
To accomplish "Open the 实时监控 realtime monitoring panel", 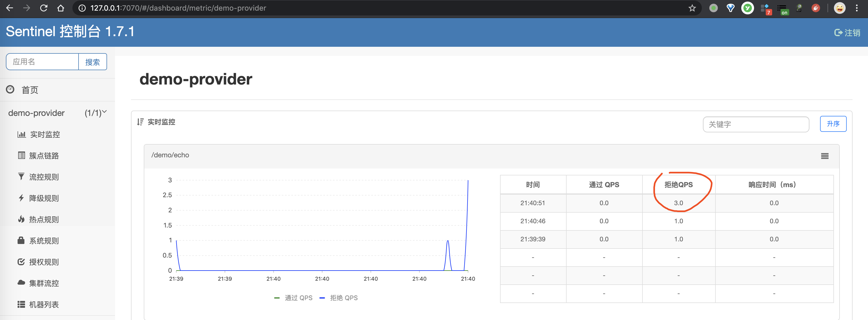I will click(x=44, y=134).
